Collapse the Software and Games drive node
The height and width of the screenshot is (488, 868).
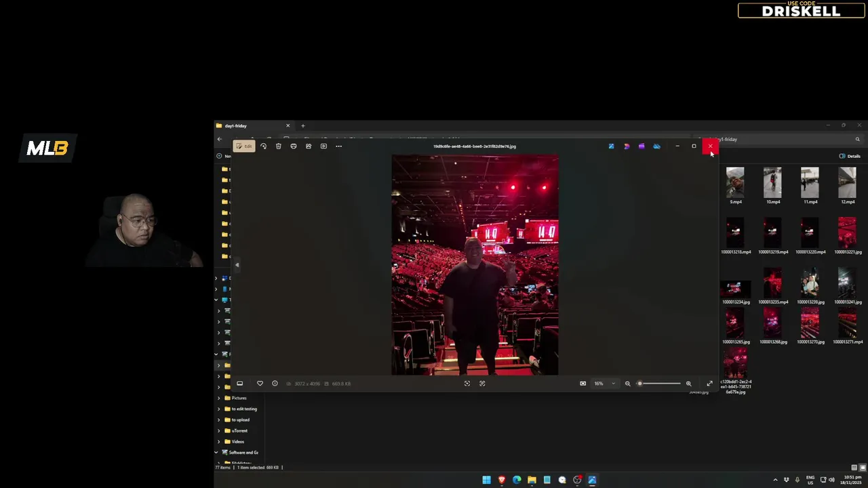216,452
